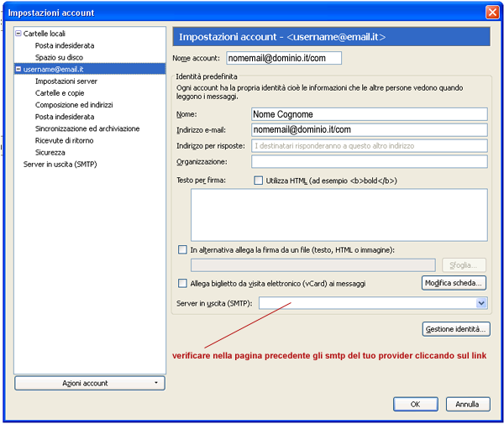Click into the Nome field

point(370,114)
